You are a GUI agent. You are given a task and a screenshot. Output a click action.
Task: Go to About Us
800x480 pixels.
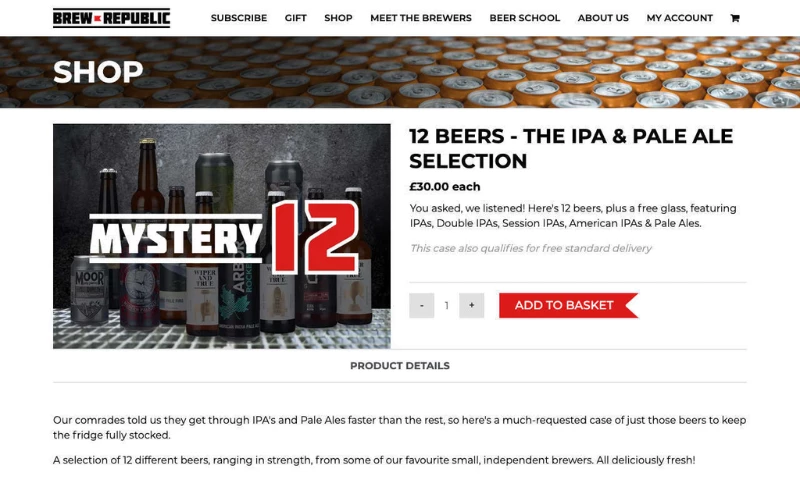[603, 18]
